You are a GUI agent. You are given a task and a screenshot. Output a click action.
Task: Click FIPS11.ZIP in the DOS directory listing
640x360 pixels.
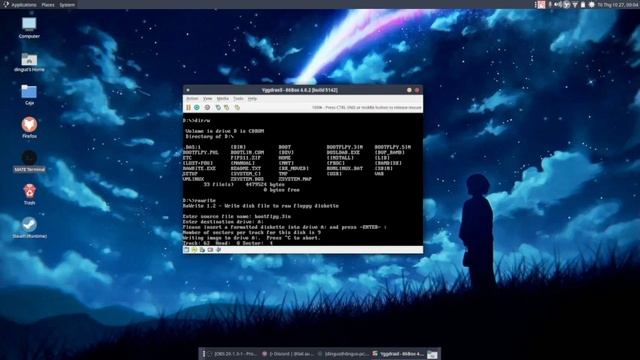(x=246, y=158)
